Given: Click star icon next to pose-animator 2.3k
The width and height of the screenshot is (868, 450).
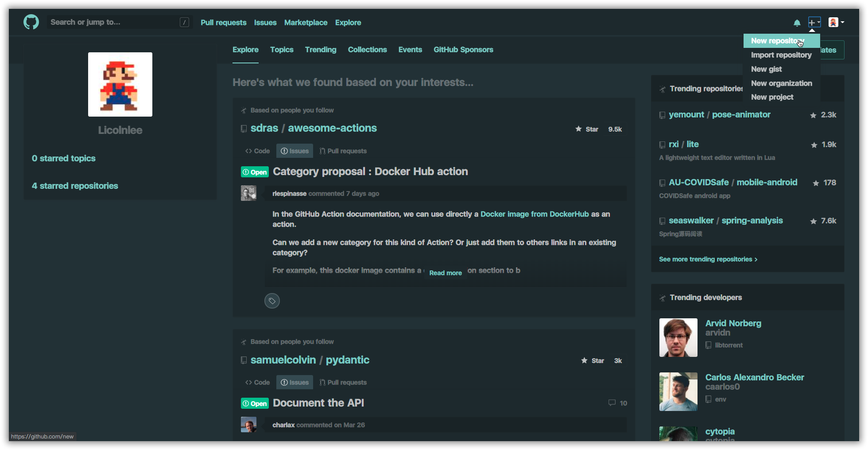Looking at the screenshot, I should 813,115.
